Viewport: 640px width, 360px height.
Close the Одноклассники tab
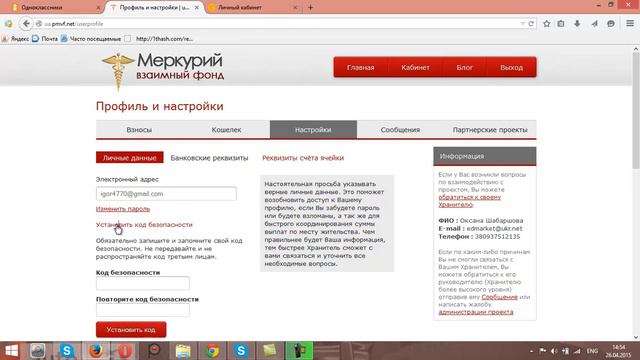coord(98,7)
